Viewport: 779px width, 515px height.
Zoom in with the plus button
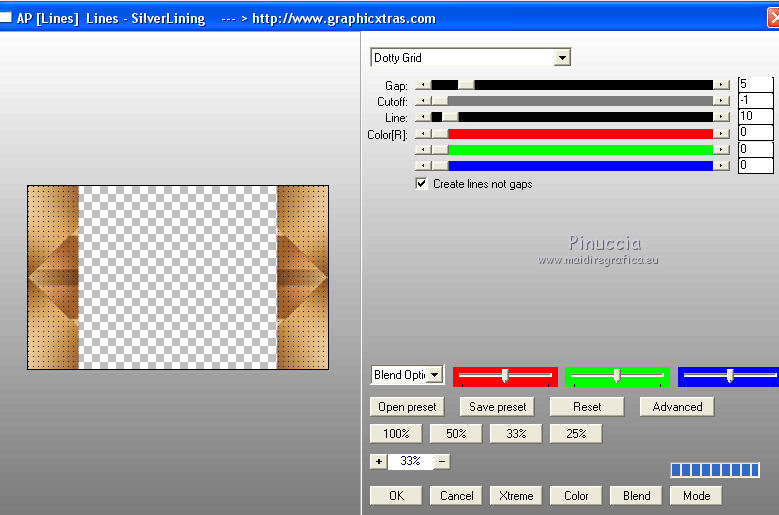pos(379,461)
